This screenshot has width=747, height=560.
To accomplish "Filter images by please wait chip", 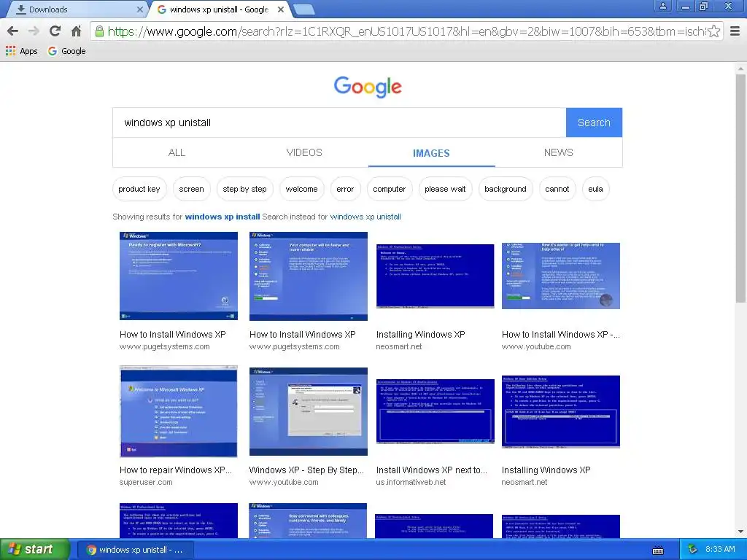I will (x=445, y=189).
